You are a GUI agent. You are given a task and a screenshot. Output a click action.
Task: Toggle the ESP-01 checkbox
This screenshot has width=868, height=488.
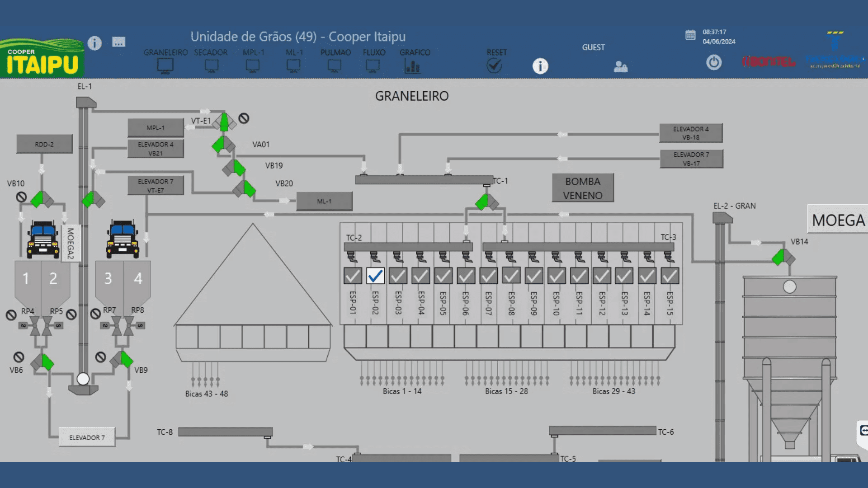tap(353, 276)
